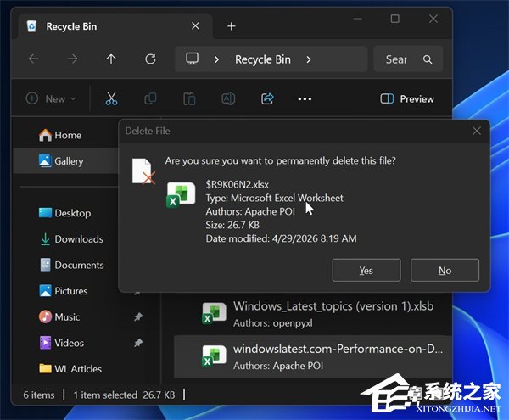Open Downloads in the sidebar
The width and height of the screenshot is (509, 420).
coord(71,239)
